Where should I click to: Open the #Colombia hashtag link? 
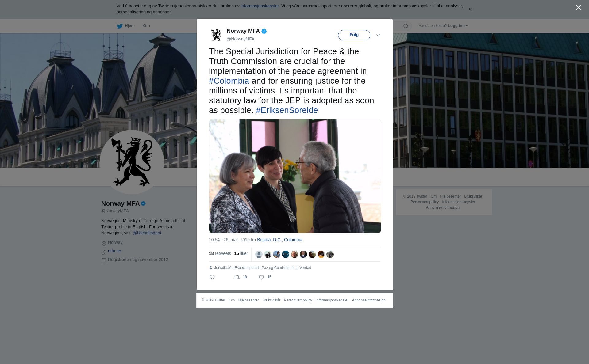click(x=229, y=81)
